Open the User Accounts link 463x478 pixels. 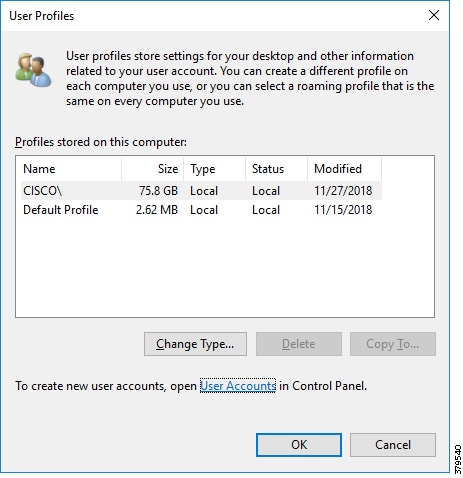(238, 386)
